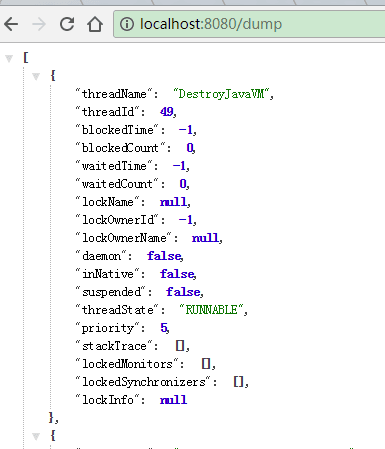Click the threadId value 49
Screen dimensions: 385x449
click(166, 112)
